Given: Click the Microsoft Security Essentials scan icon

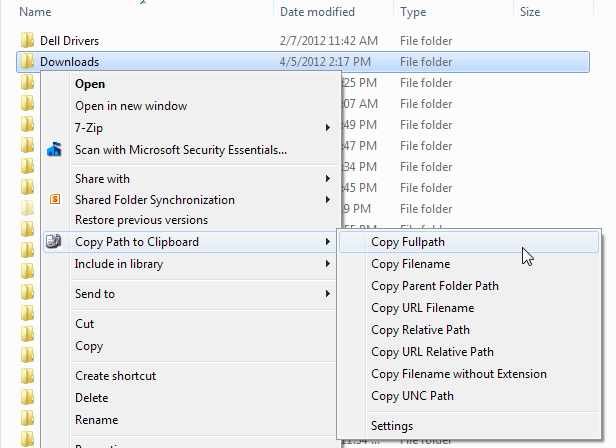Looking at the screenshot, I should click(54, 150).
